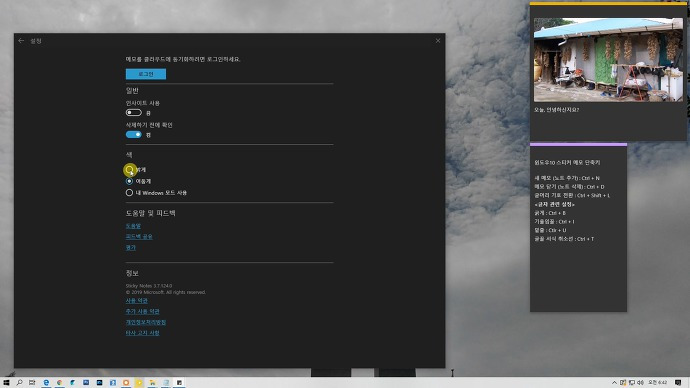Open the Action Center notification icon
Viewport: 690px width, 388px height.
(678, 383)
